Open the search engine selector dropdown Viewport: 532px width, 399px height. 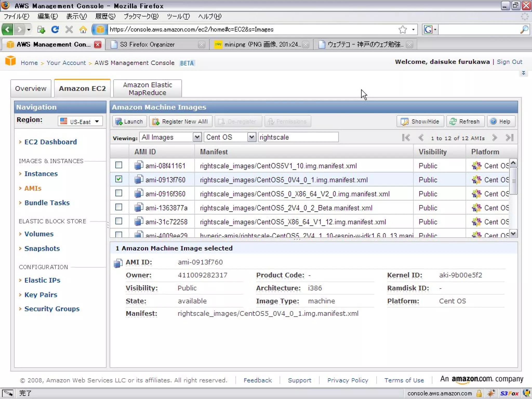tap(435, 30)
